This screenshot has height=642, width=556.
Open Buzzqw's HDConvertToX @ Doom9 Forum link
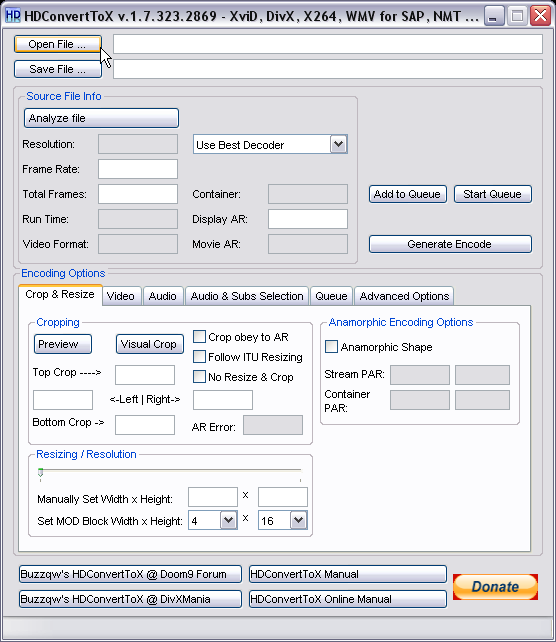click(x=130, y=574)
